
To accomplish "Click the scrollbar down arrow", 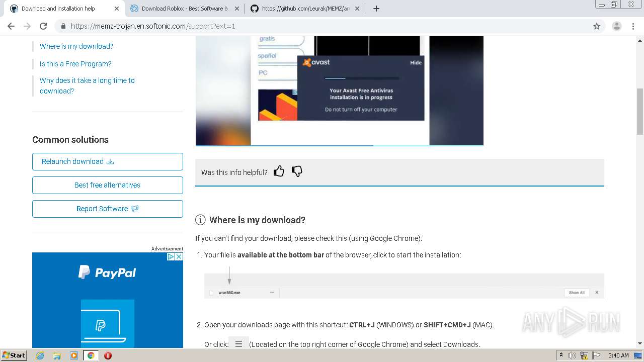I will click(640, 344).
